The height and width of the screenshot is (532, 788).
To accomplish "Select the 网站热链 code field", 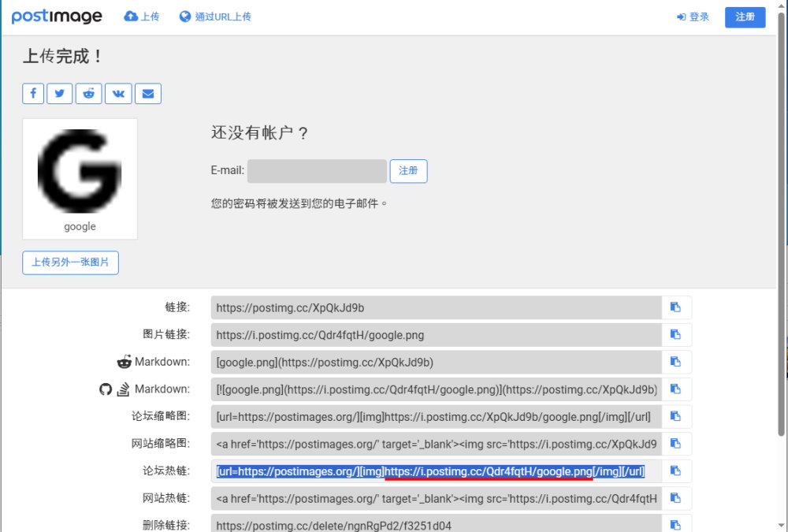I will point(437,498).
